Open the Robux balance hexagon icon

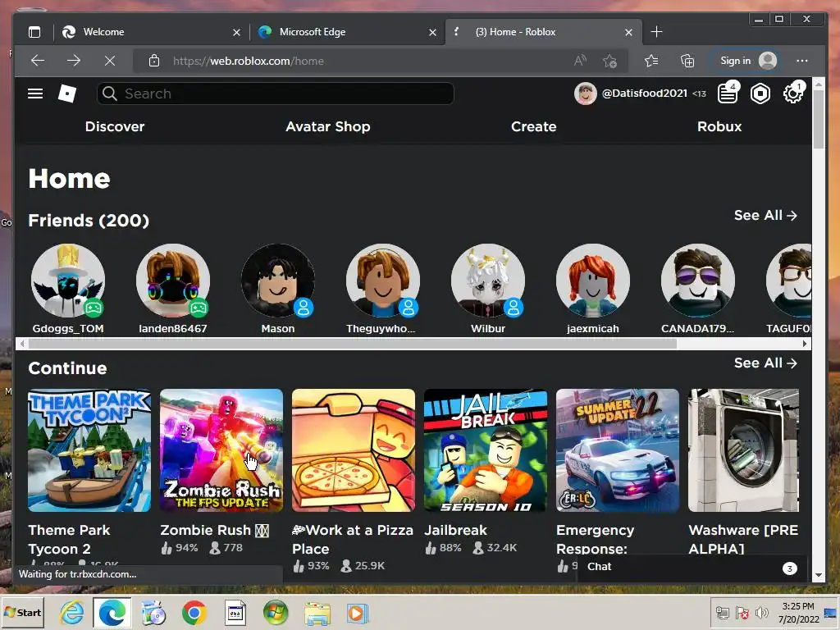[760, 94]
